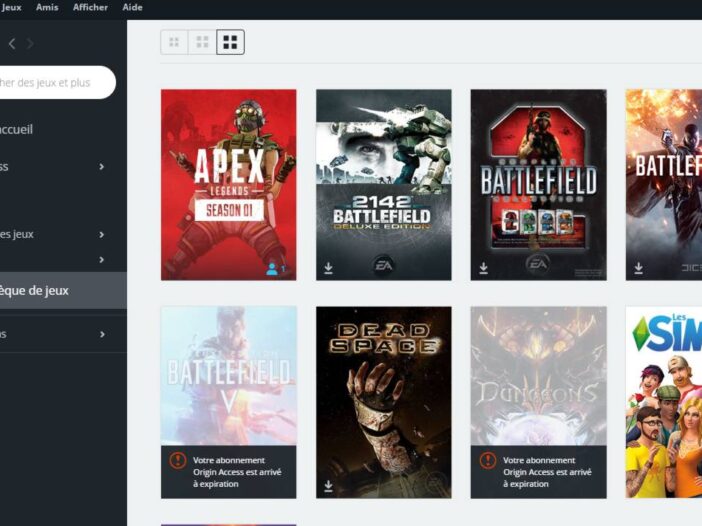
Task: Open the faded Dungeons 3 tile
Action: [539, 376]
